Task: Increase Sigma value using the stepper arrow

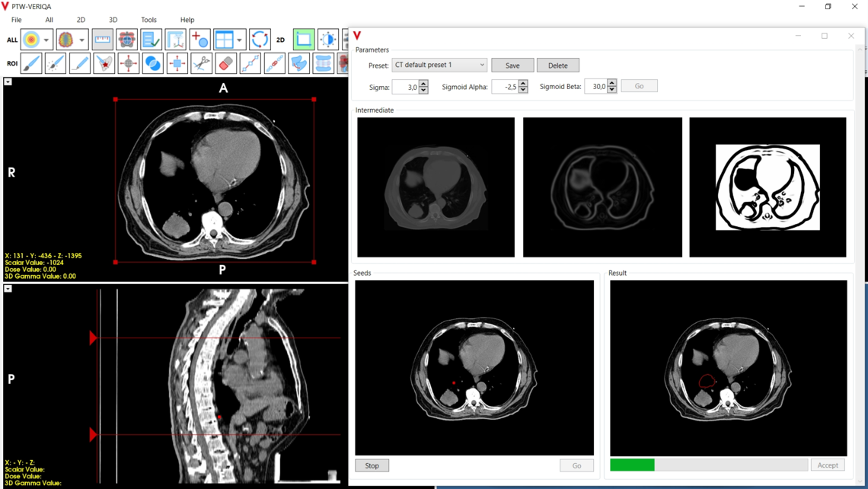Action: click(x=424, y=83)
